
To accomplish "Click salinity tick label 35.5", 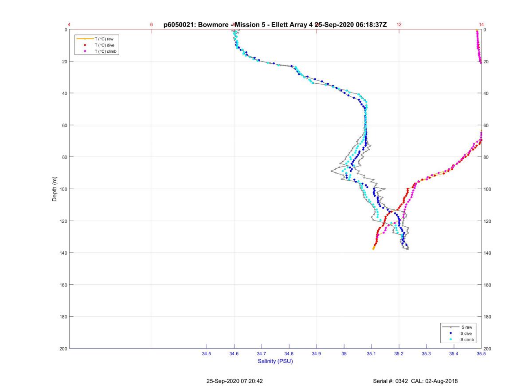I will coord(481,354).
